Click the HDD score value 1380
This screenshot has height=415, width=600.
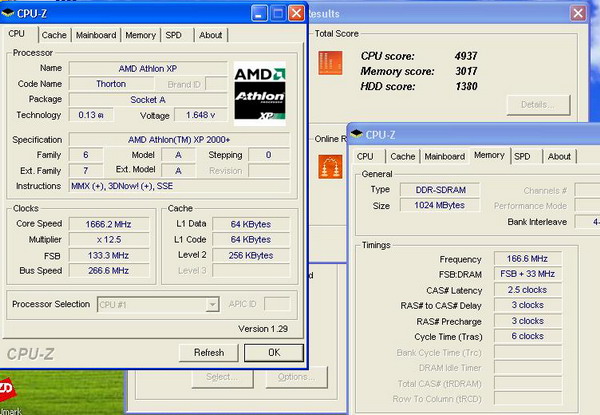pos(466,86)
